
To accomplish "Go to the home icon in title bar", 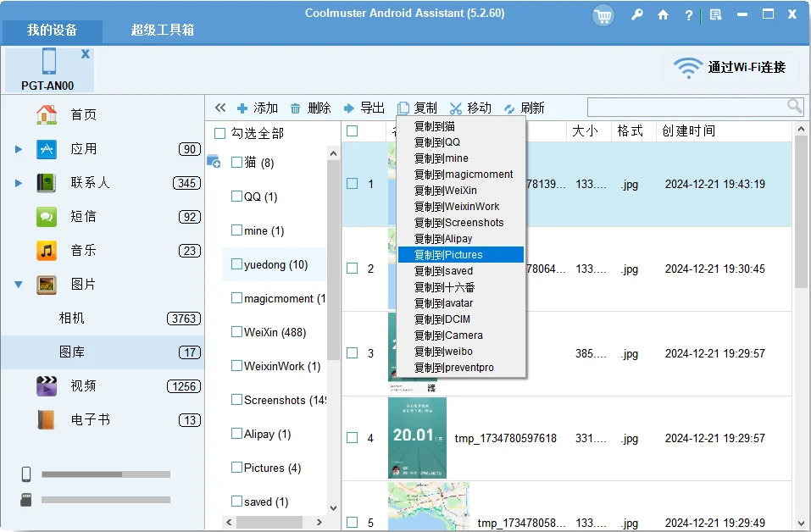I will click(663, 15).
